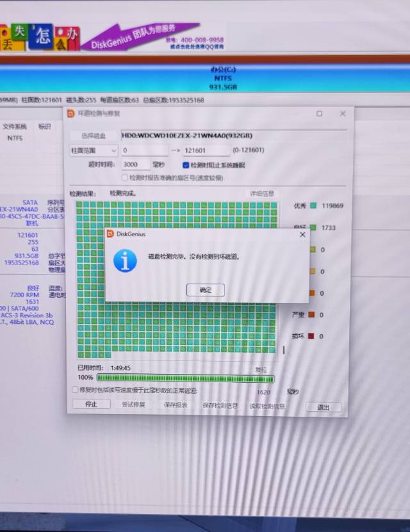
Task: Click the 详细信息 button
Action: [x=261, y=193]
